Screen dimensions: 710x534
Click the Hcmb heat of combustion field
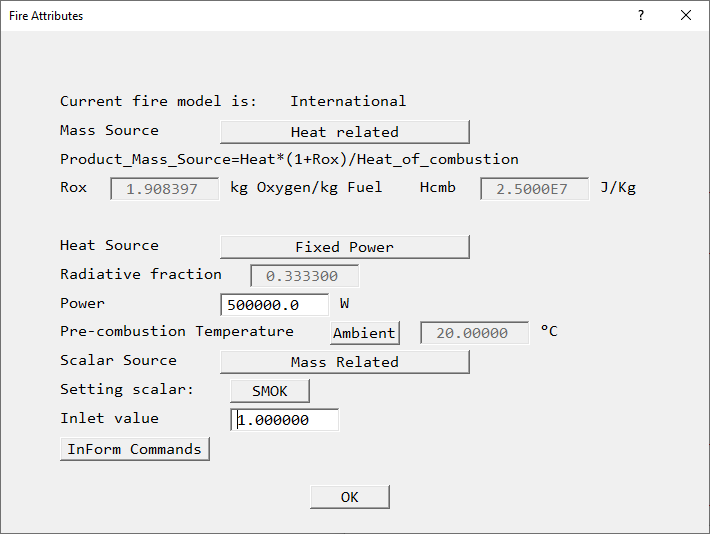tap(535, 188)
